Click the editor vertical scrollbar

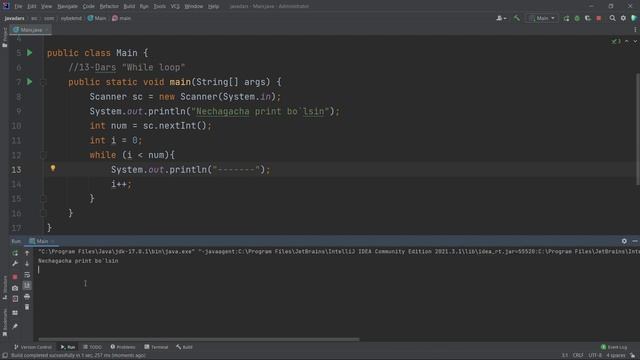637,129
